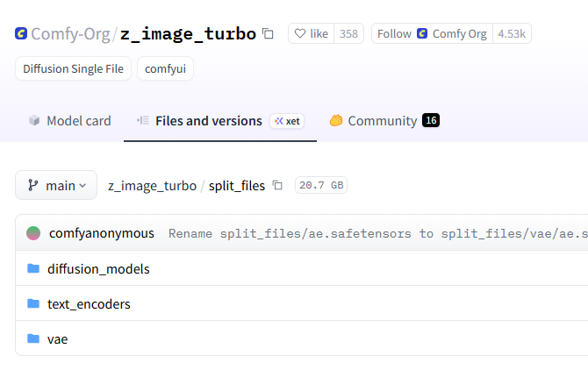Screen dimensions: 588x370
Task: Select the Diffusion Single File tag
Action: coord(73,68)
